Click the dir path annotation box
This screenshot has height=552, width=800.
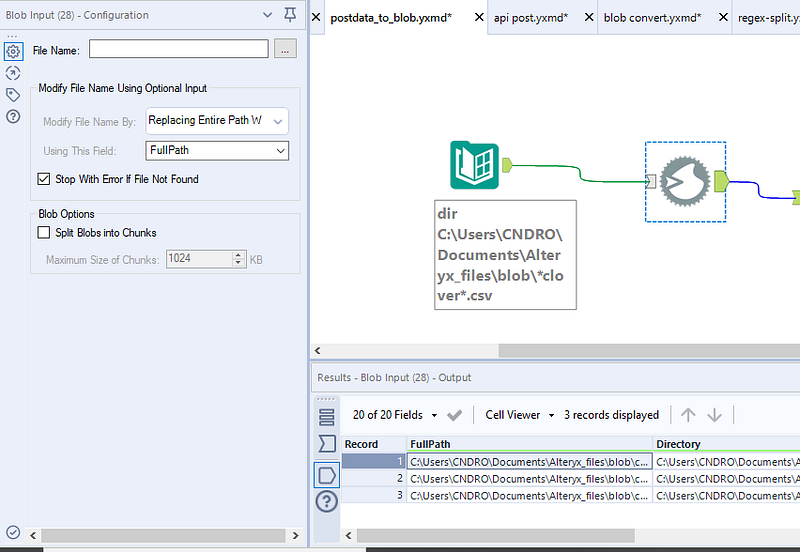(506, 255)
